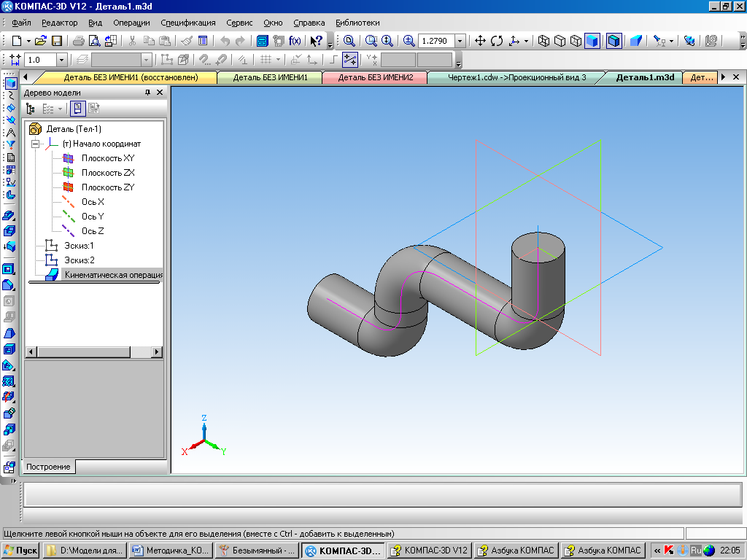Toggle Shaded with wireframe edges display
The image size is (747, 560).
(614, 41)
